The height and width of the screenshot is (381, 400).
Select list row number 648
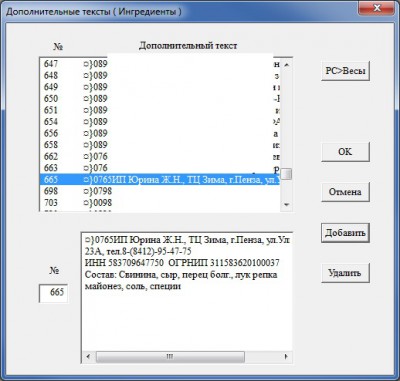(x=160, y=75)
